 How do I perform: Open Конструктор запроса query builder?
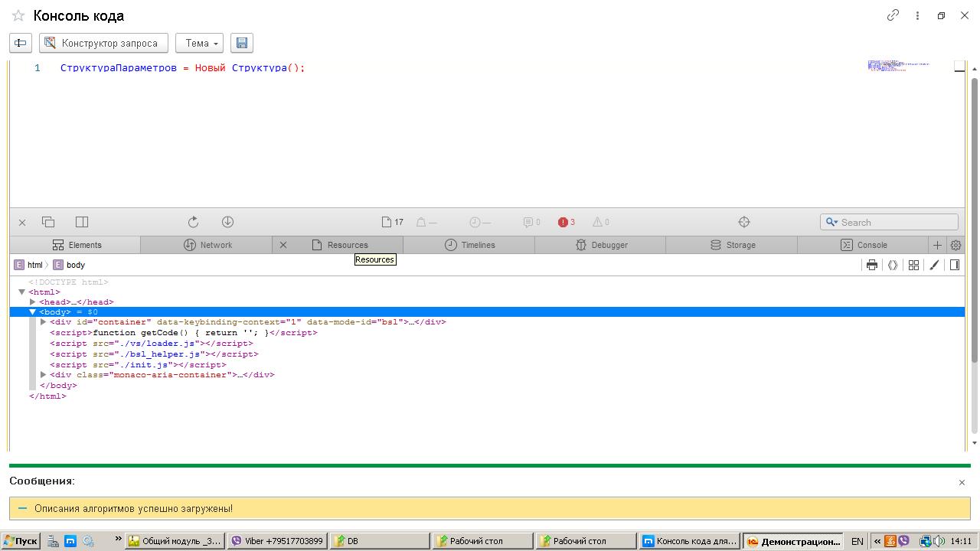[103, 43]
